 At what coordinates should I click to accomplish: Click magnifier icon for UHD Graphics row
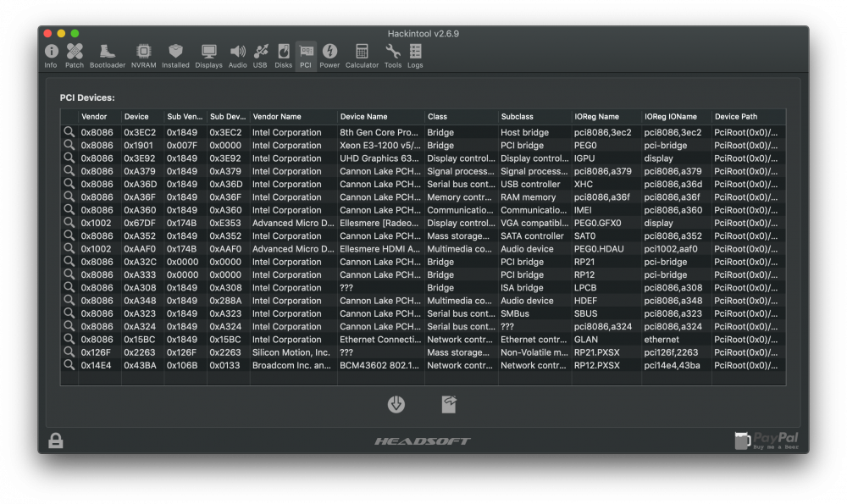click(x=69, y=158)
